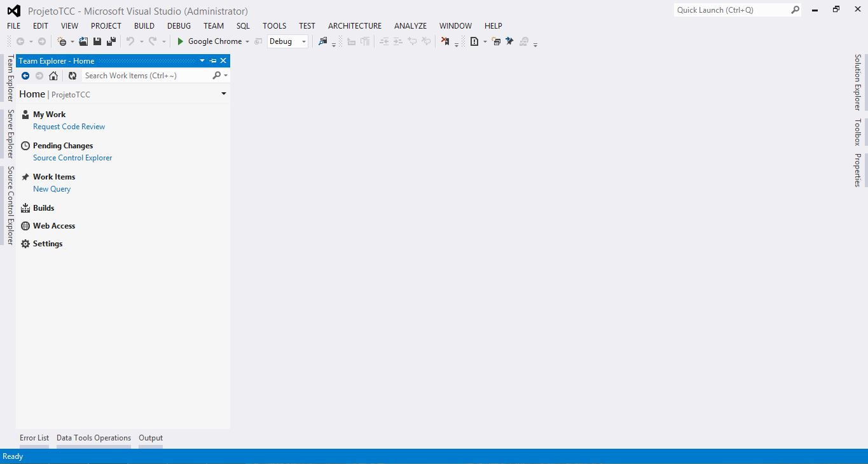Open the Properties side tab
This screenshot has height=464, width=868.
pos(857,170)
